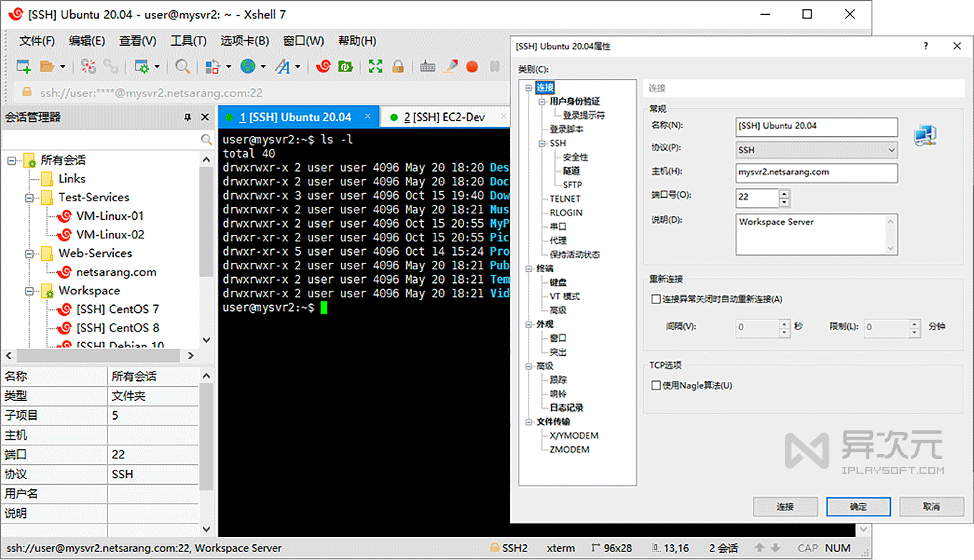Increment the 端口号 stepper up arrow
This screenshot has height=560, width=974.
pos(785,194)
